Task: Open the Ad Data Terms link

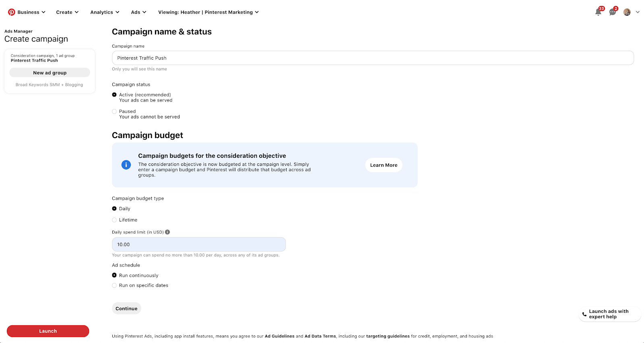Action: pos(320,336)
